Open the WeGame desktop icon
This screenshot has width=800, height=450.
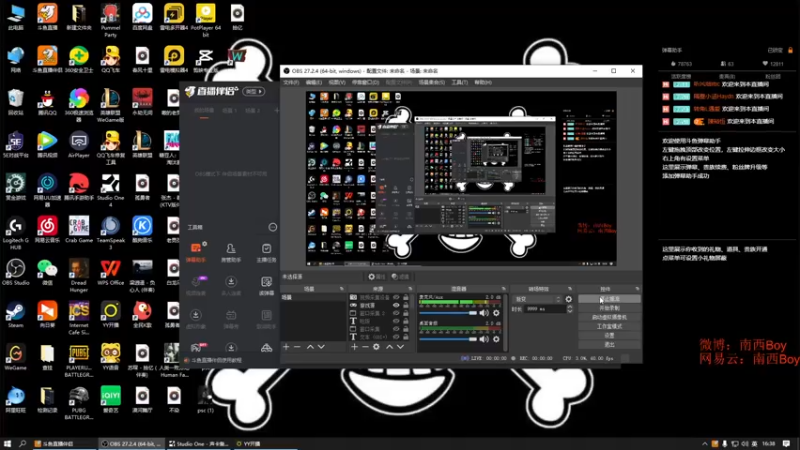15,357
